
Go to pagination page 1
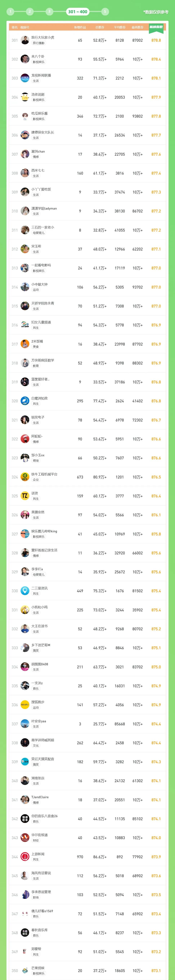tap(11, 11)
